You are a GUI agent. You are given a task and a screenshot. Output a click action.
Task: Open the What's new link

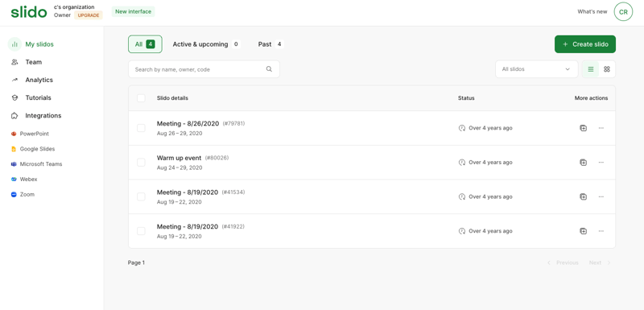592,11
